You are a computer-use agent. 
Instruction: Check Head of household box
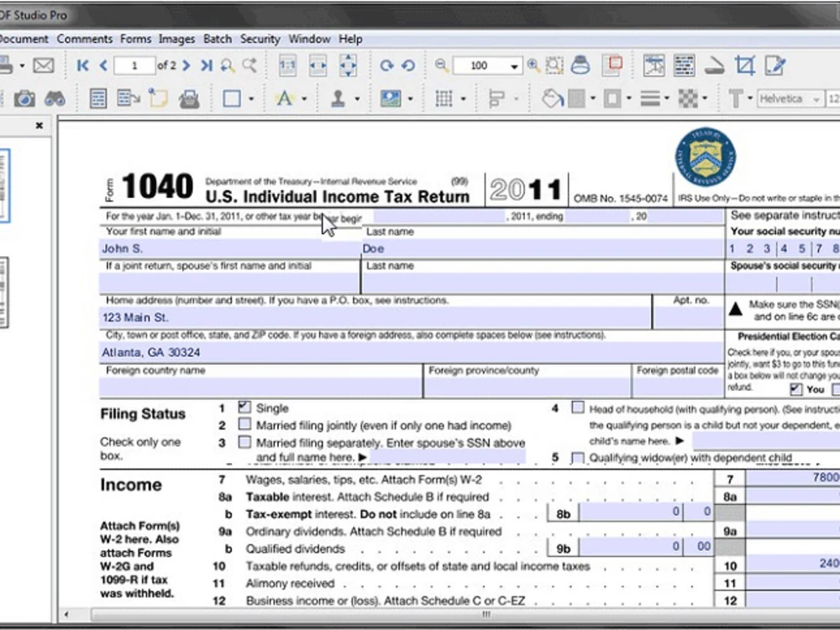[x=578, y=407]
